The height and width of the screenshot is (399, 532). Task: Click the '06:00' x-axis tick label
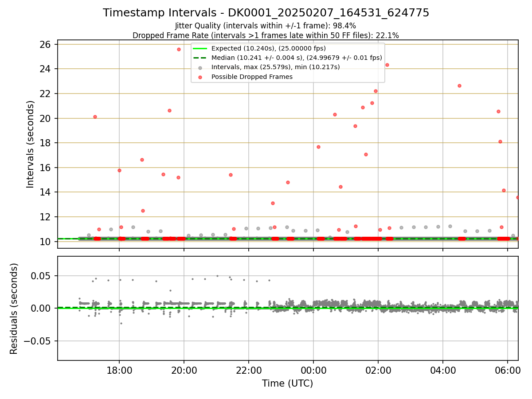[508, 370]
